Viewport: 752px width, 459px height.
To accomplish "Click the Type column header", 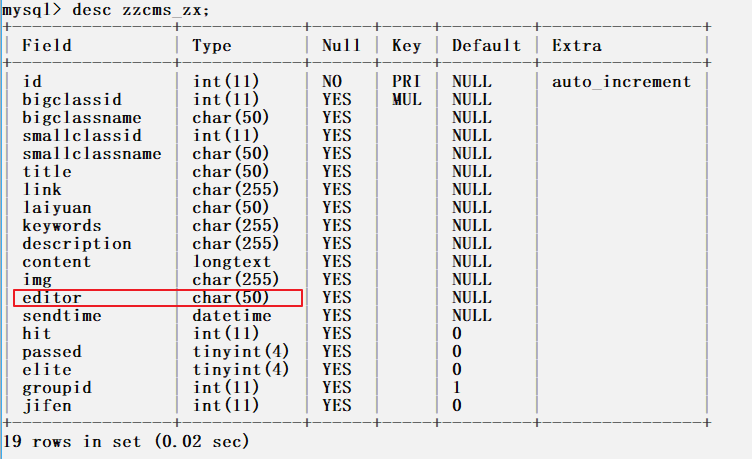I will coord(212,46).
